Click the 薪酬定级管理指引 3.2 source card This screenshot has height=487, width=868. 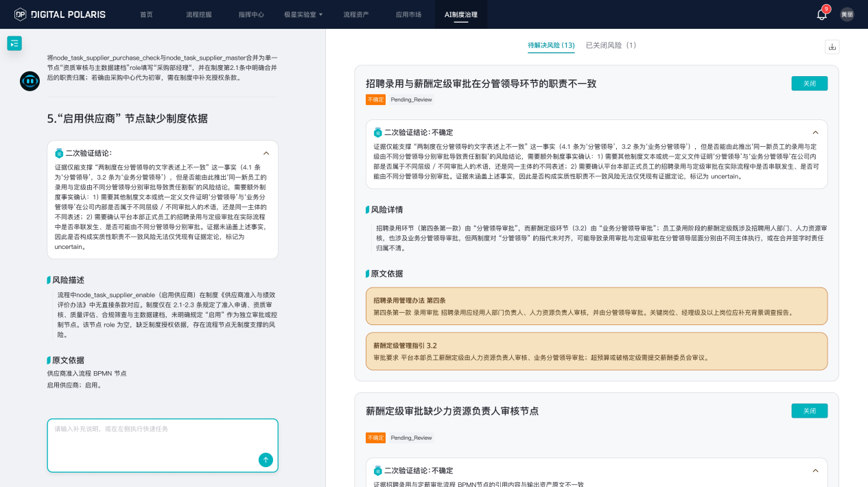pyautogui.click(x=596, y=351)
